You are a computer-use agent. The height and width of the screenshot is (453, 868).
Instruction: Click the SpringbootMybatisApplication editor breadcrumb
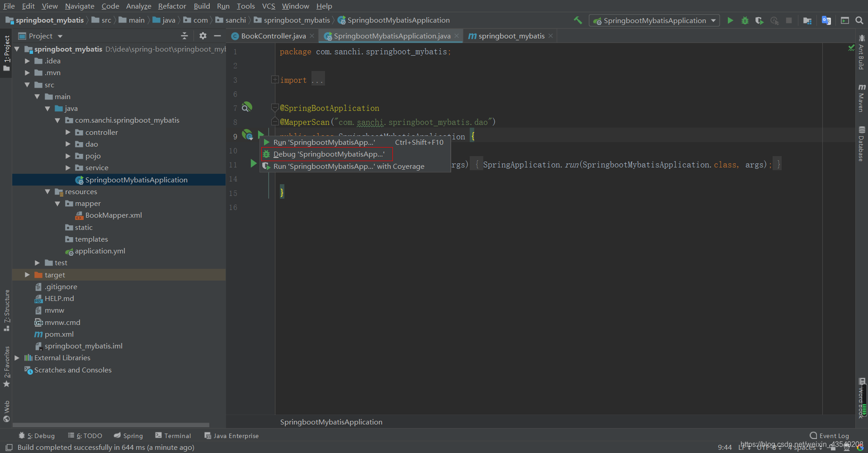pyautogui.click(x=331, y=422)
